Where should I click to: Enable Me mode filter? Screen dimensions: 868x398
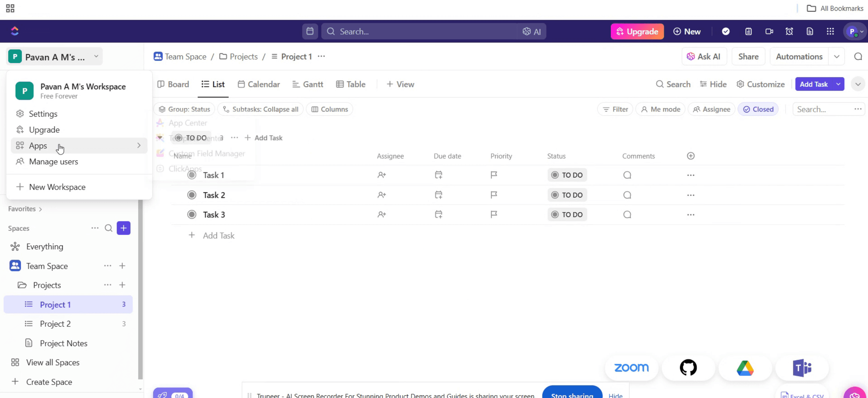pos(661,109)
